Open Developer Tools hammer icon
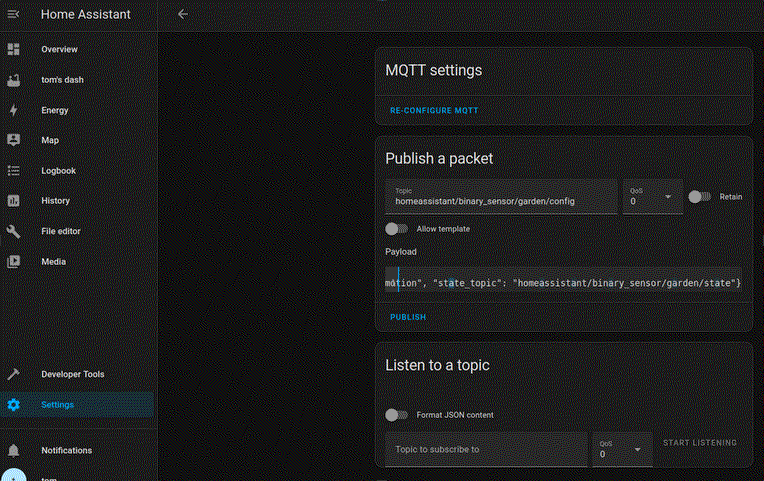This screenshot has height=481, width=764. [x=14, y=374]
